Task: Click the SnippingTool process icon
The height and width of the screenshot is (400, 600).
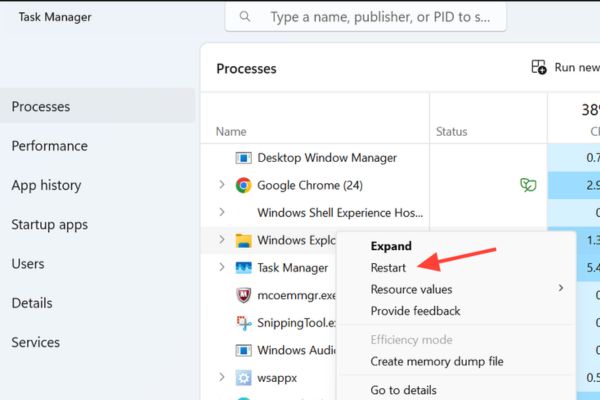Action: [243, 323]
